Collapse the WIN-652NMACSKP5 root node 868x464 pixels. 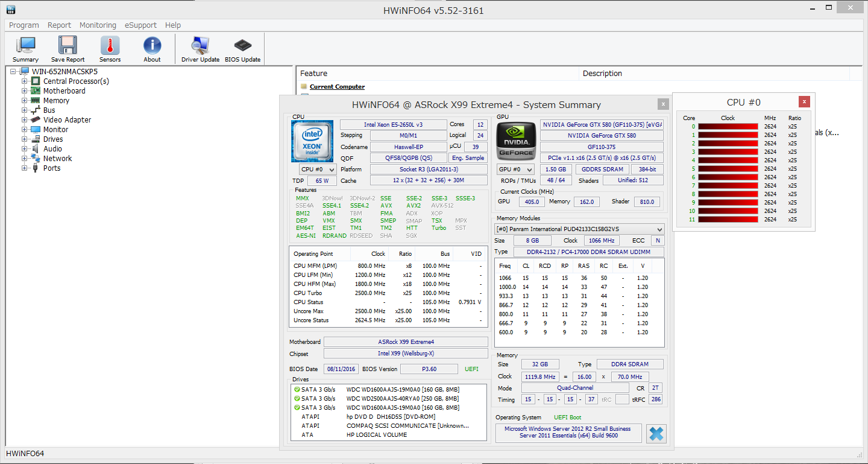tap(13, 71)
